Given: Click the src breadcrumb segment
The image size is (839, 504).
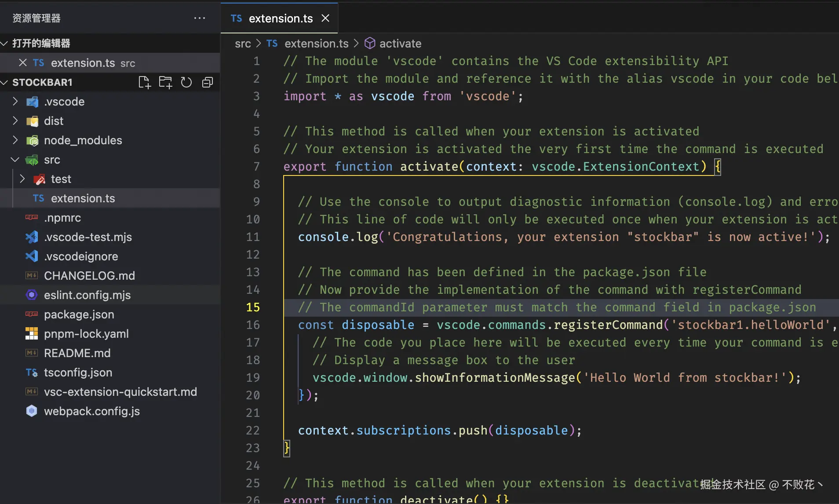Looking at the screenshot, I should point(243,44).
